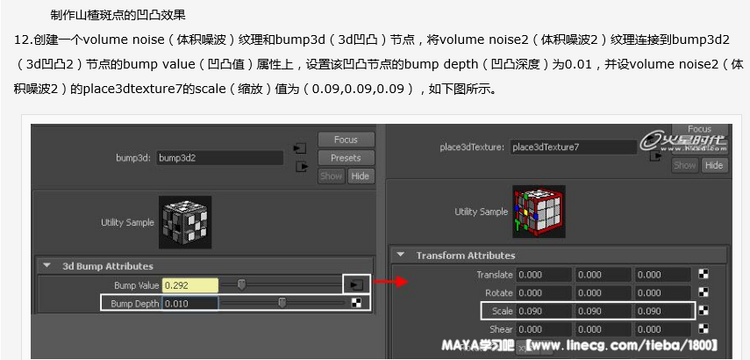Click the Shear row checker map icon
This screenshot has height=360, width=750.
(x=703, y=328)
